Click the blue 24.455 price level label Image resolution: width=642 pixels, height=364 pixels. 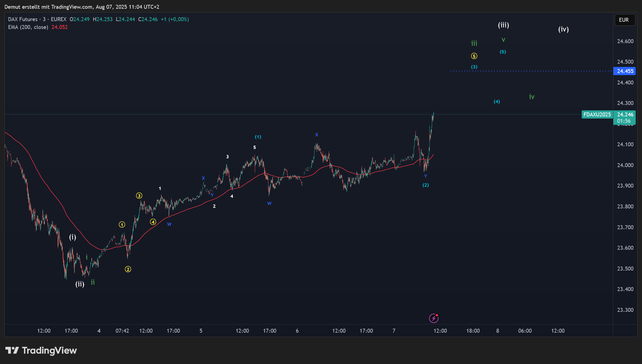coord(625,71)
